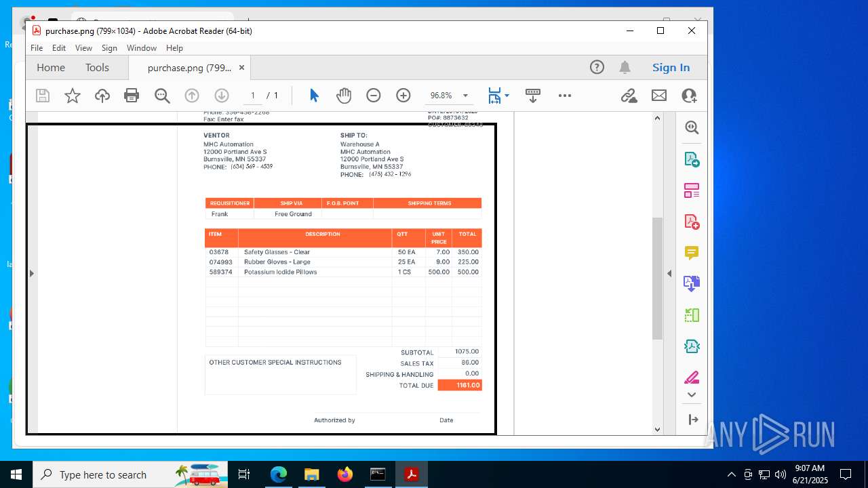
Task: Open the Edit menu
Action: tap(59, 48)
